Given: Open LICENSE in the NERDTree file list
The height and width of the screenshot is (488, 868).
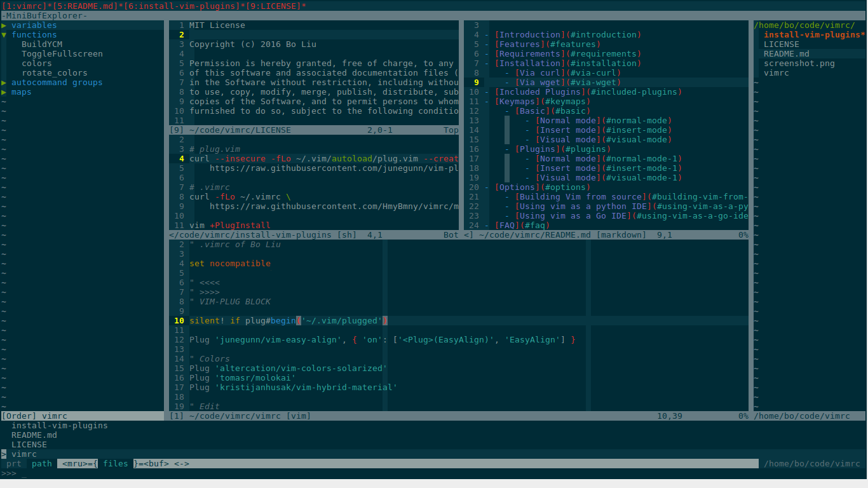Looking at the screenshot, I should tap(782, 44).
